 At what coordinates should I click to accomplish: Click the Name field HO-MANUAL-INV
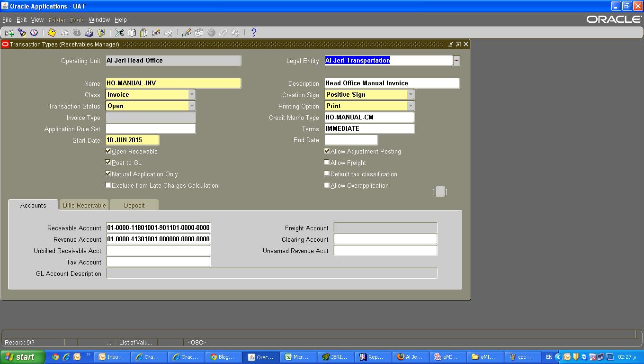tap(173, 83)
